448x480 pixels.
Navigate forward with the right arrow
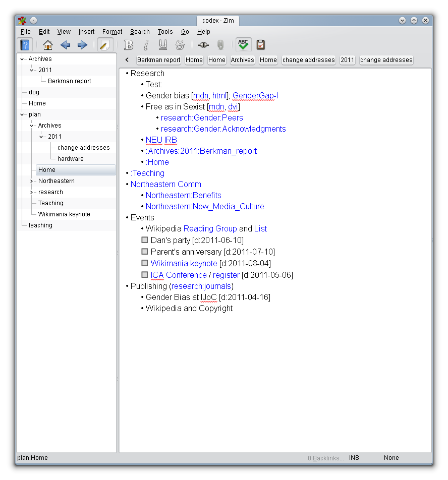coord(82,45)
